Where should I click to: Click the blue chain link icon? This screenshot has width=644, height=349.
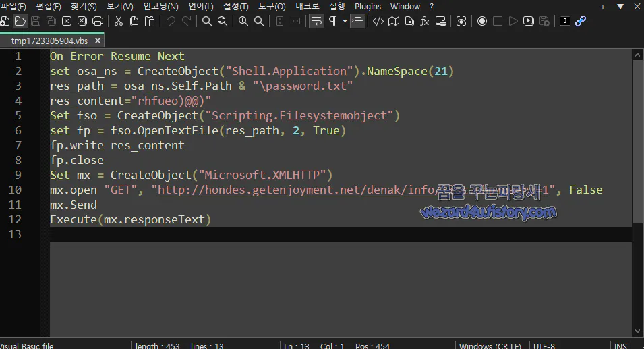click(x=581, y=21)
